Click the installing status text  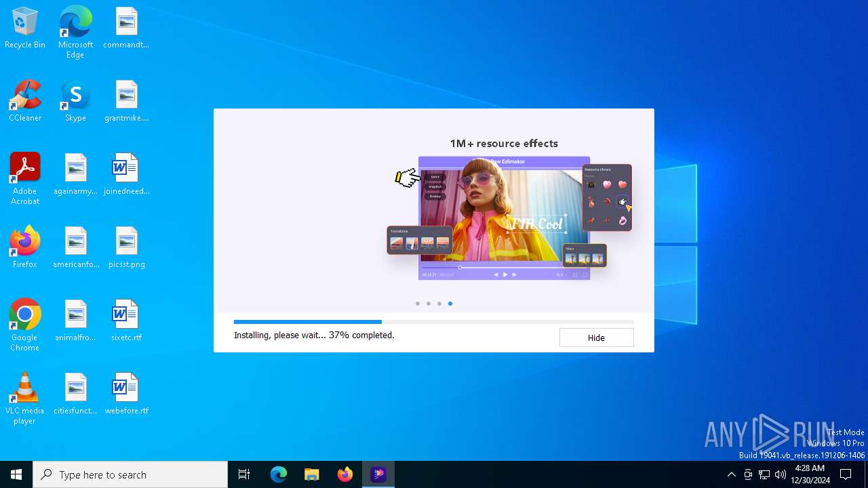314,335
